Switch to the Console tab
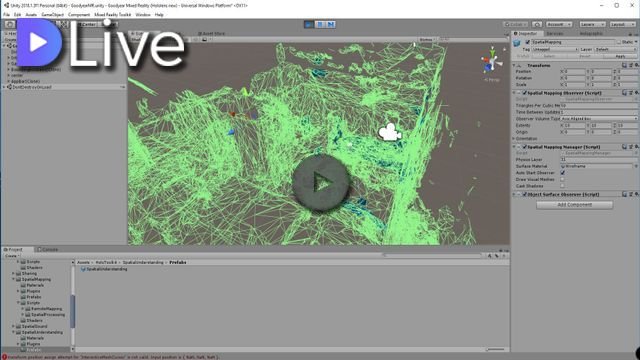Screen dimensions: 640x360 pyautogui.click(x=48, y=249)
